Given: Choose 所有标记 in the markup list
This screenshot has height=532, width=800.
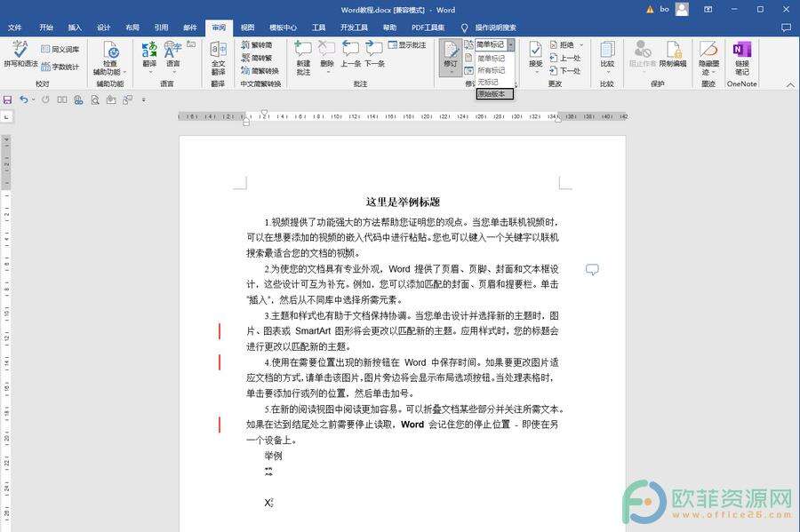Looking at the screenshot, I should tap(495, 70).
